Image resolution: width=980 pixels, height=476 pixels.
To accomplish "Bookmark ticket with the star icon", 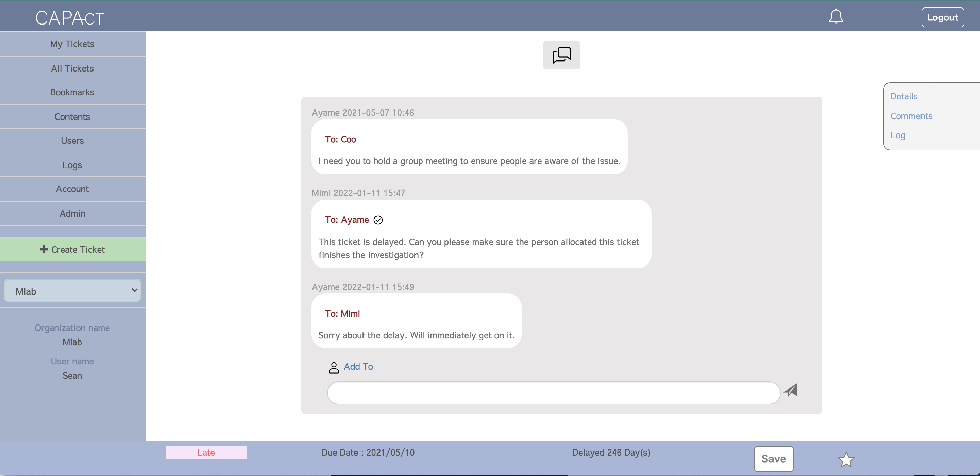I will pos(846,460).
